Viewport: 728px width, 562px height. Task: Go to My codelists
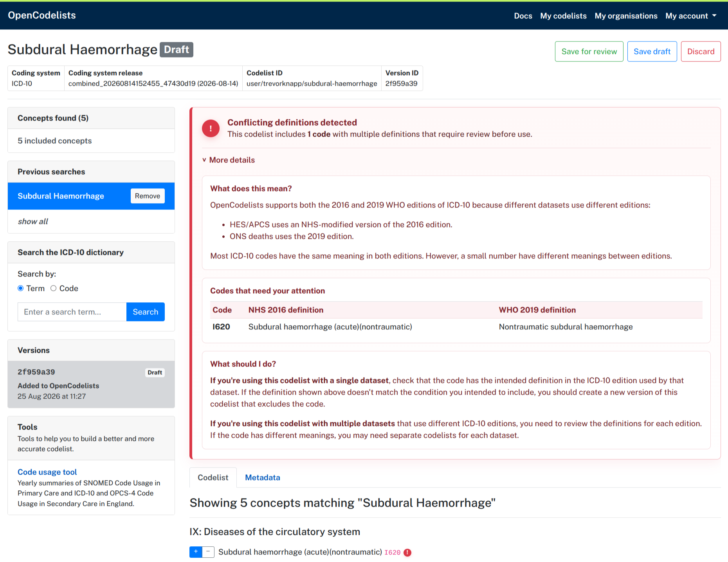tap(563, 16)
